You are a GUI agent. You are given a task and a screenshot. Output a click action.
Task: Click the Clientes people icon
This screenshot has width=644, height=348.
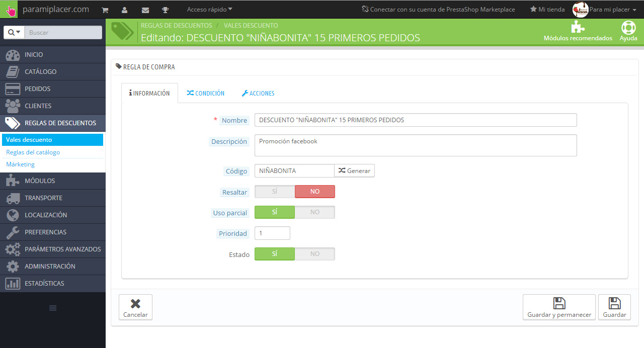click(13, 106)
